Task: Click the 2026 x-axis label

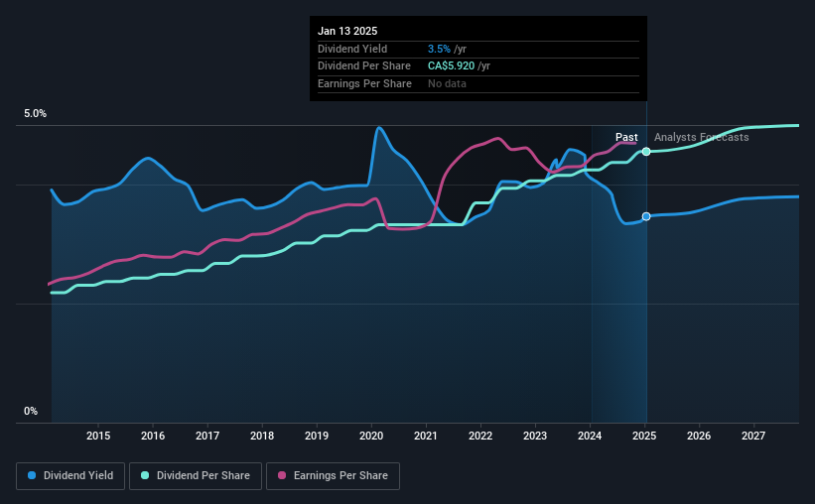Action: [x=699, y=436]
